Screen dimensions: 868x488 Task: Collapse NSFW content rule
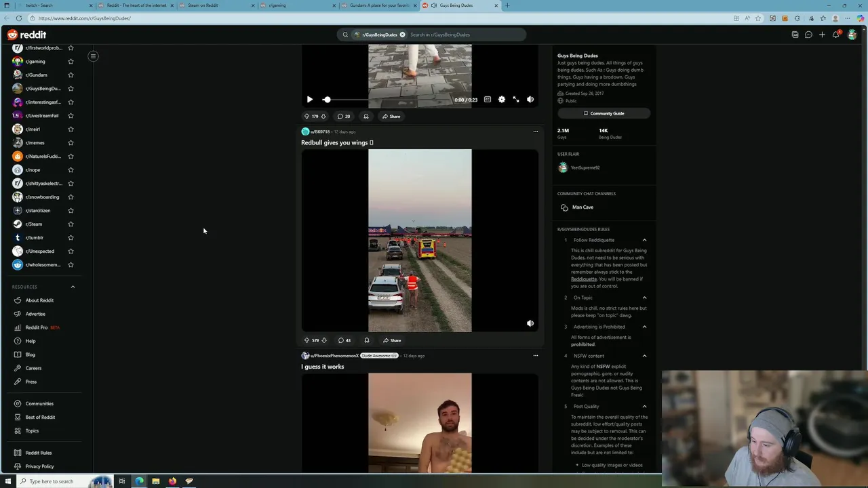coord(644,356)
